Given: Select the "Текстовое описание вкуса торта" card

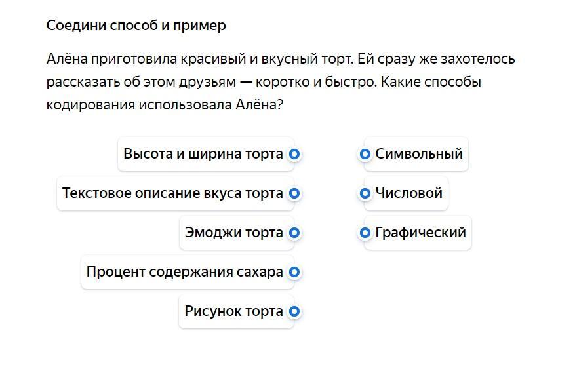Looking at the screenshot, I should [175, 193].
